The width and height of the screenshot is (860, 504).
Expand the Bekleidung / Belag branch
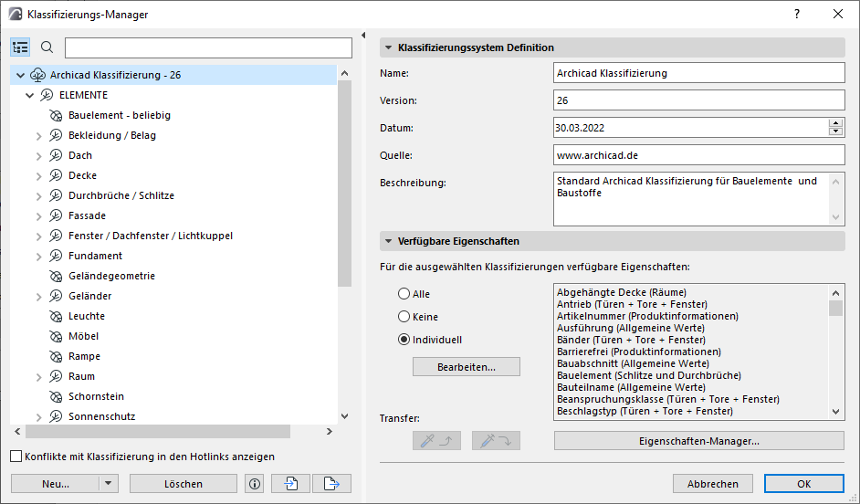pos(39,135)
